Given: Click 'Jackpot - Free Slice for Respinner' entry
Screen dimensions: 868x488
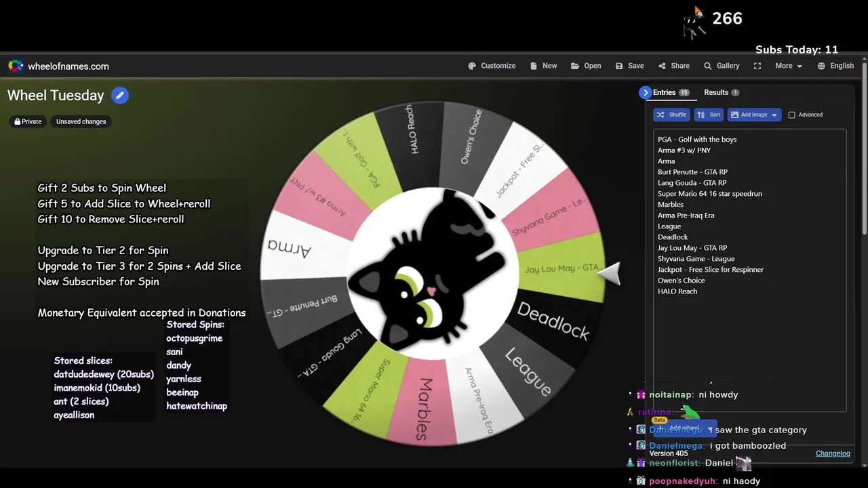Looking at the screenshot, I should (x=711, y=270).
